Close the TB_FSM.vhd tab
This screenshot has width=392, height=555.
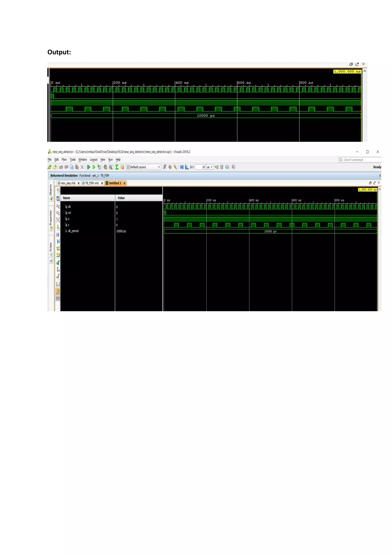[102, 183]
